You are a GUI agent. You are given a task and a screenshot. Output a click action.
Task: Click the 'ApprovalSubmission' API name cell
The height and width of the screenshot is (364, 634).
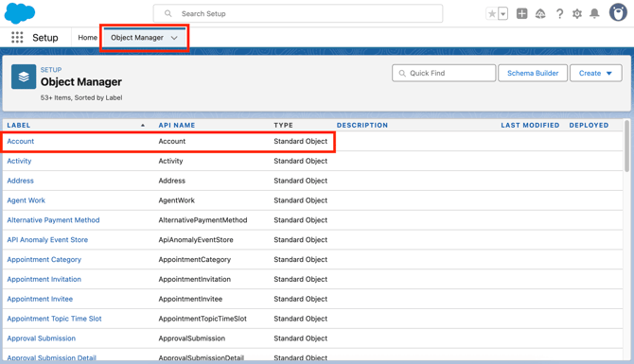point(192,338)
